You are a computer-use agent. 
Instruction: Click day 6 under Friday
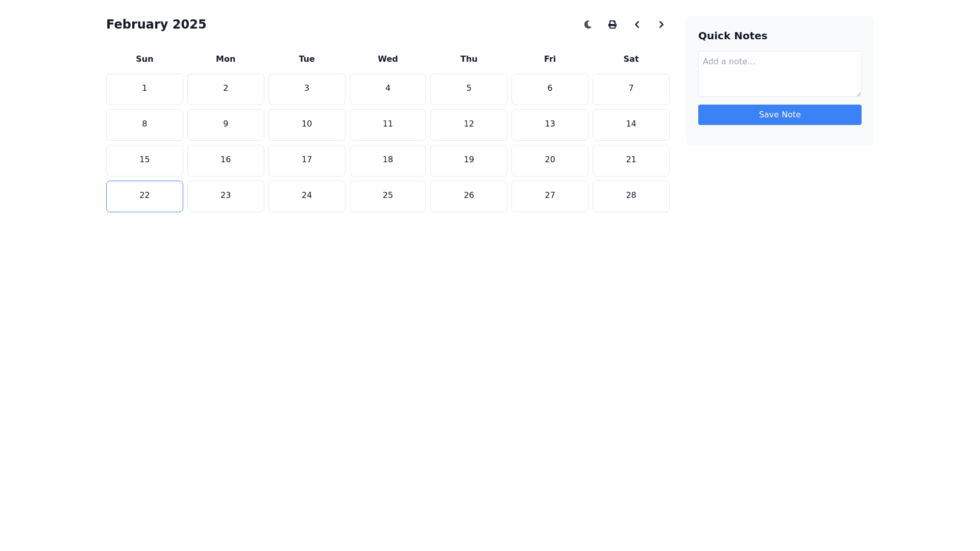tap(550, 89)
